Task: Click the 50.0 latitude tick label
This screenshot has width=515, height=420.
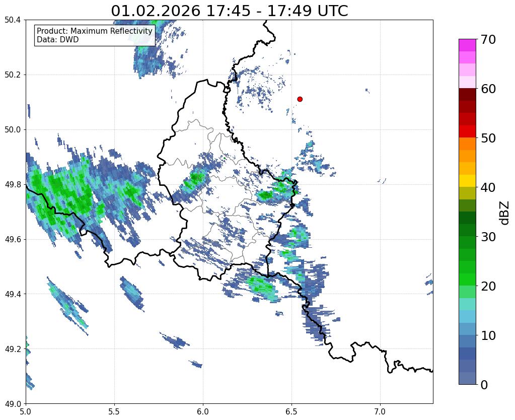Action: click(13, 129)
